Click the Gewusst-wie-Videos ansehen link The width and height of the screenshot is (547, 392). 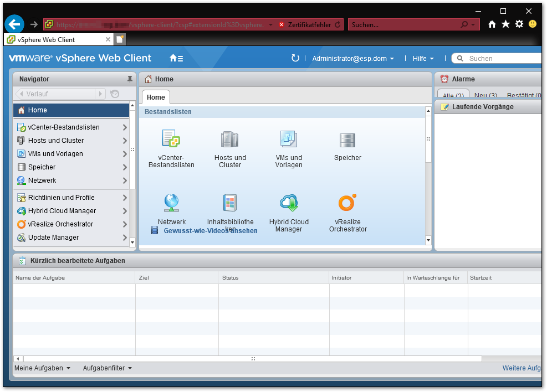click(210, 231)
